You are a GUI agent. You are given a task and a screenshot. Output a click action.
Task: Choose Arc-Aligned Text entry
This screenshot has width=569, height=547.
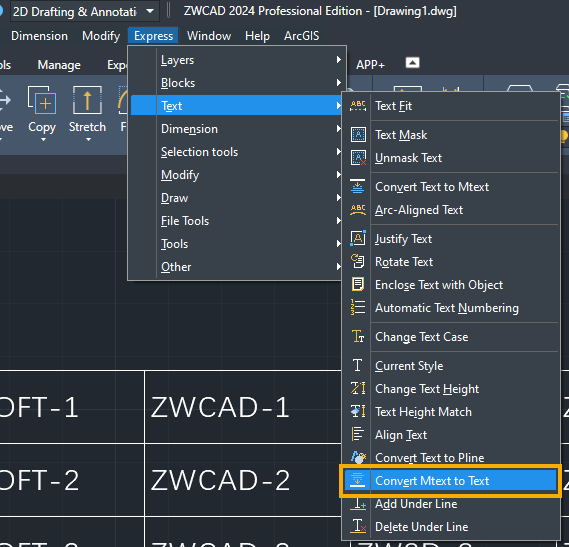coord(451,210)
